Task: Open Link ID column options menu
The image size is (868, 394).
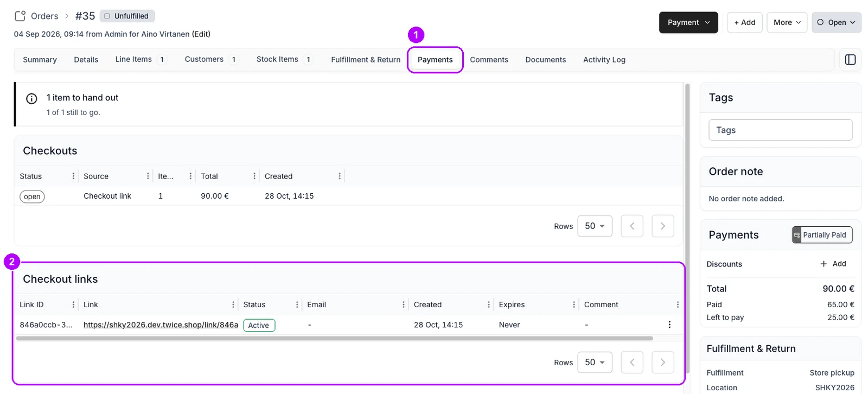Action: (x=73, y=305)
